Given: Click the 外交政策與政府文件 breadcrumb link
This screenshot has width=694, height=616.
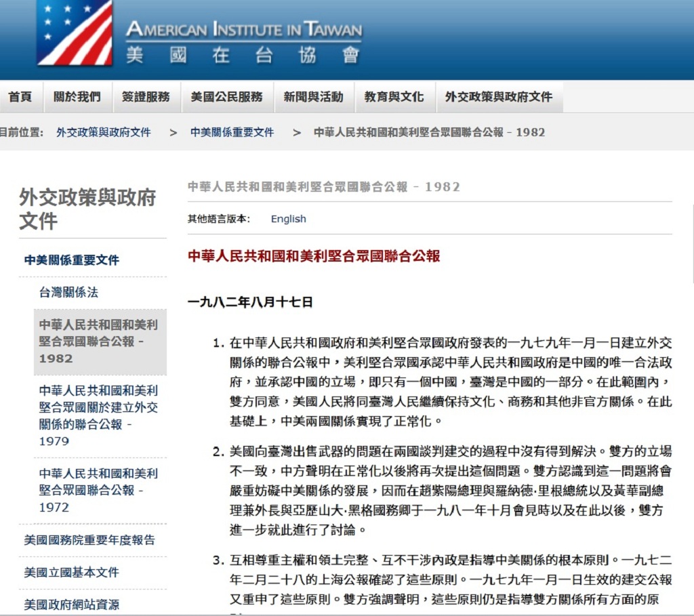Looking at the screenshot, I should [x=104, y=132].
